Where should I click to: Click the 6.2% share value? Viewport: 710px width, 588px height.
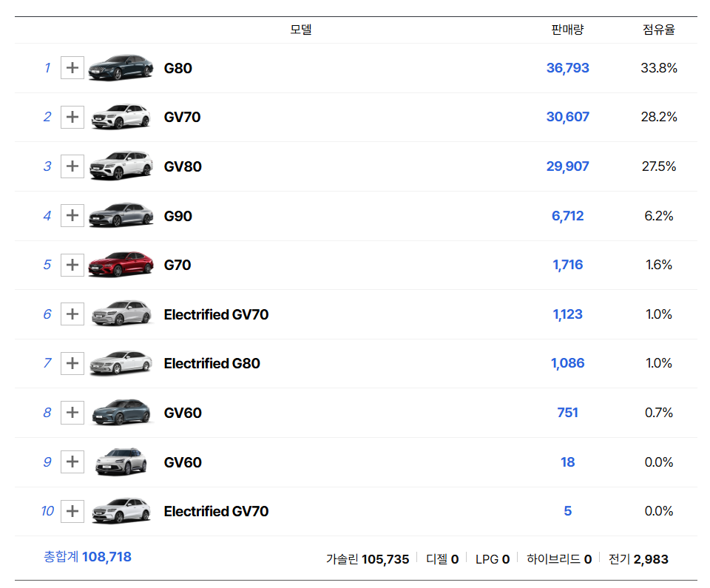(659, 216)
